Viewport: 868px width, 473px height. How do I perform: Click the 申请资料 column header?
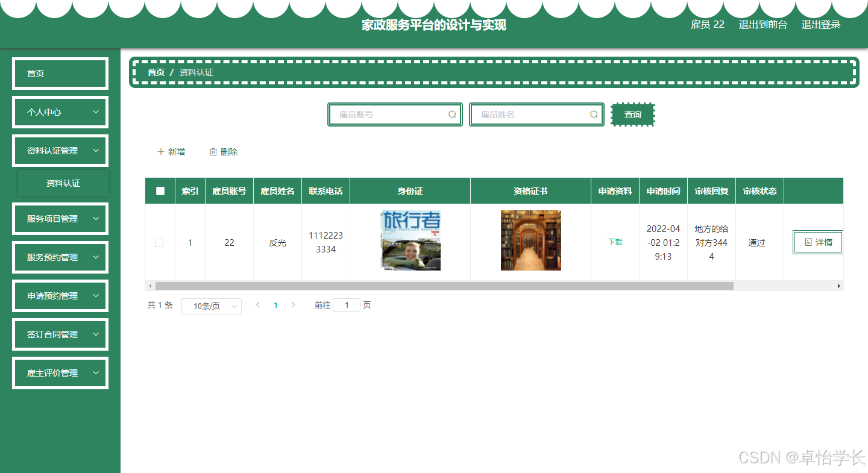coord(615,191)
